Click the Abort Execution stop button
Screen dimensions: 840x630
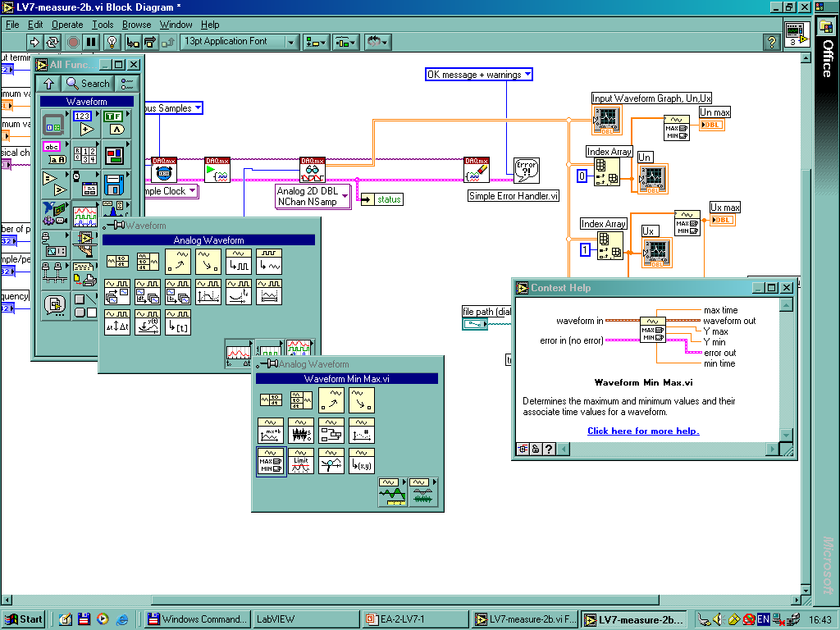(73, 42)
